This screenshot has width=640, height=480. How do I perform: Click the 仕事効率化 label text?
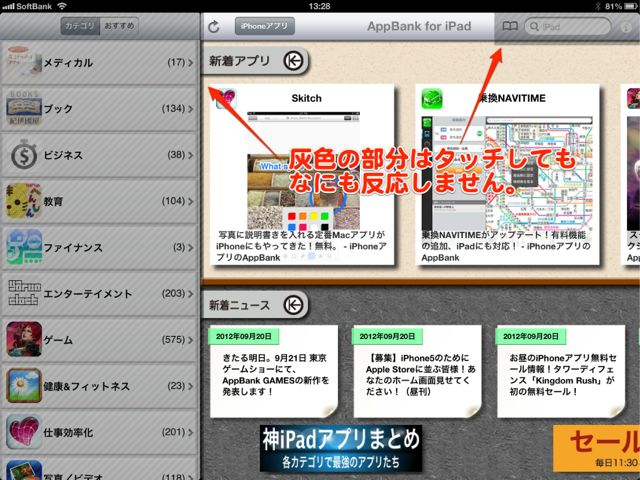point(68,432)
